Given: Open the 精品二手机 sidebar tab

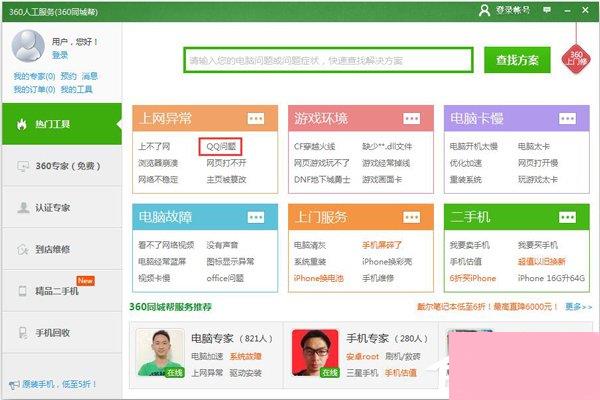Looking at the screenshot, I should tap(62, 291).
